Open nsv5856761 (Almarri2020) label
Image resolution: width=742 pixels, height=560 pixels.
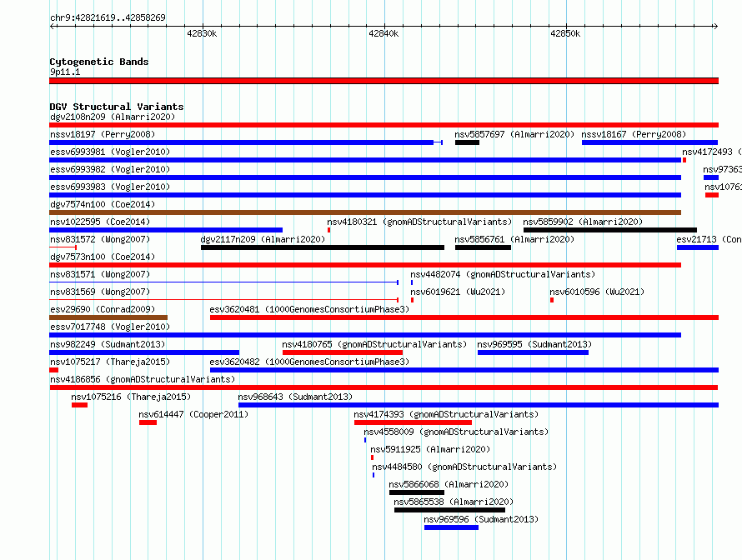pos(514,239)
